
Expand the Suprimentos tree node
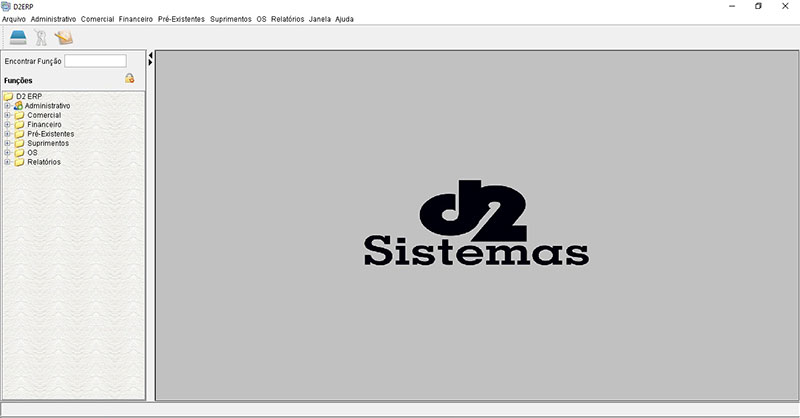[x=7, y=143]
